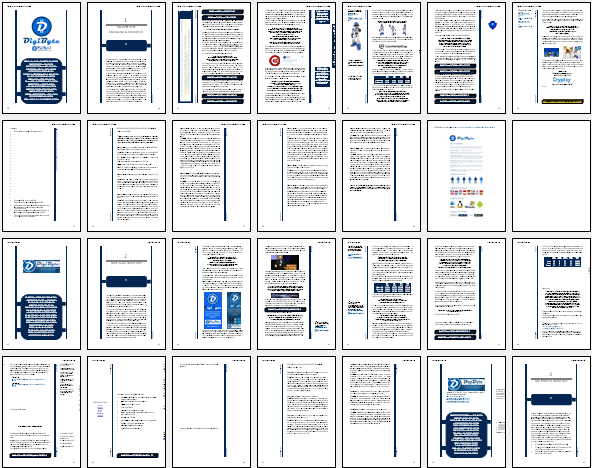
Task: Open the nearly empty page with two short lines
Action: click(211, 412)
